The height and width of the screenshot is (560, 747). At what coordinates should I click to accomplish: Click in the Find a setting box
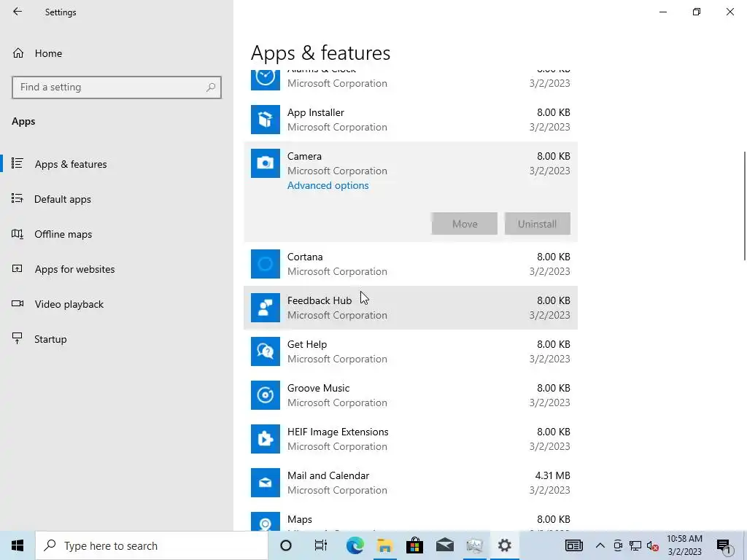point(116,87)
